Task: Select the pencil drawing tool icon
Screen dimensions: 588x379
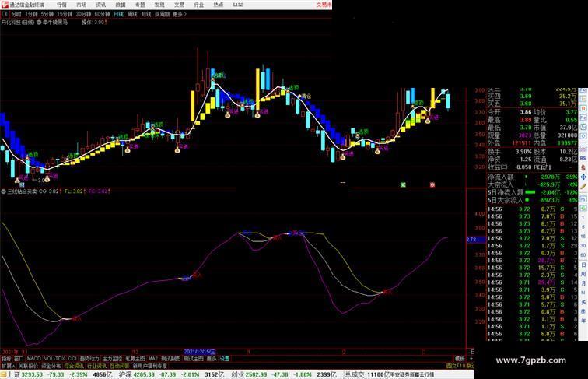Action: coord(583,186)
